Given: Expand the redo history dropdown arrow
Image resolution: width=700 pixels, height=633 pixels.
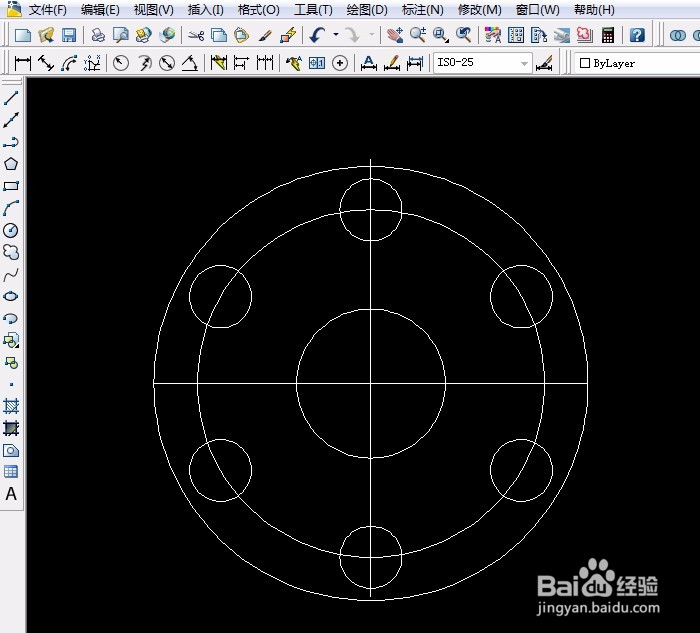Looking at the screenshot, I should (371, 34).
